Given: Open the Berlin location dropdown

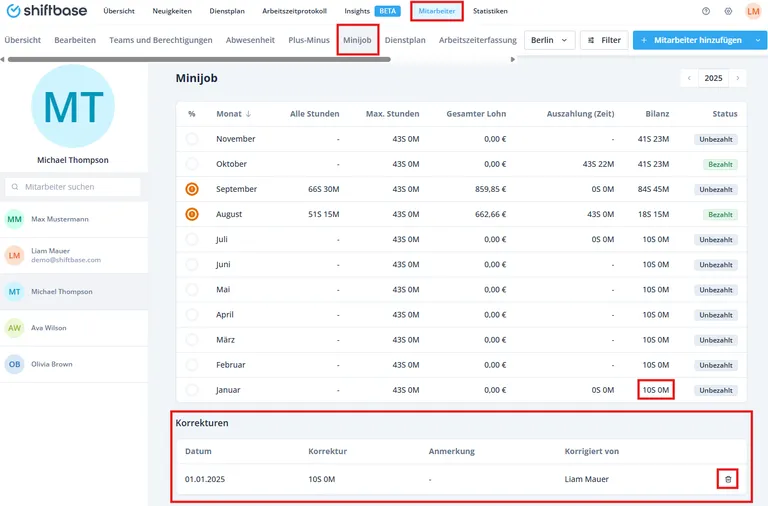Looking at the screenshot, I should 550,40.
